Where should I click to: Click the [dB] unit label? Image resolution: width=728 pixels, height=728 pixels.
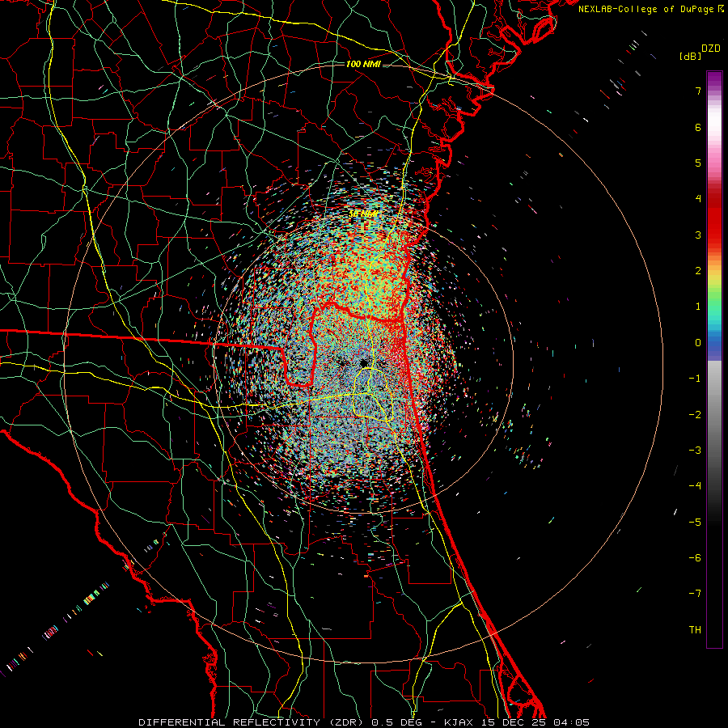point(691,57)
